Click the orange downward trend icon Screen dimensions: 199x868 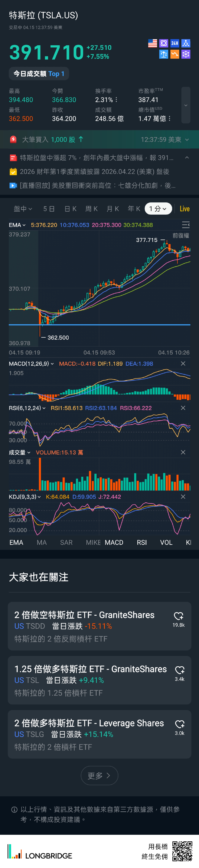(174, 54)
